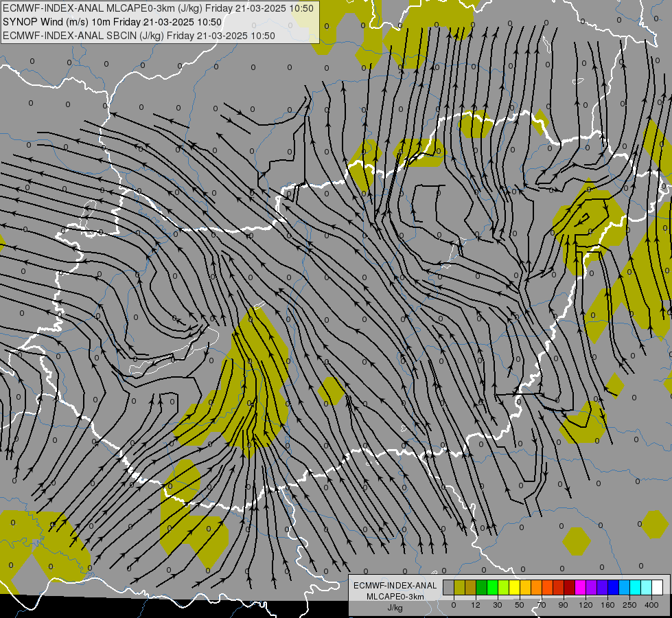Viewport: 672px width, 618px height.
Task: Click the legend unit J/kg
Action: (395, 608)
